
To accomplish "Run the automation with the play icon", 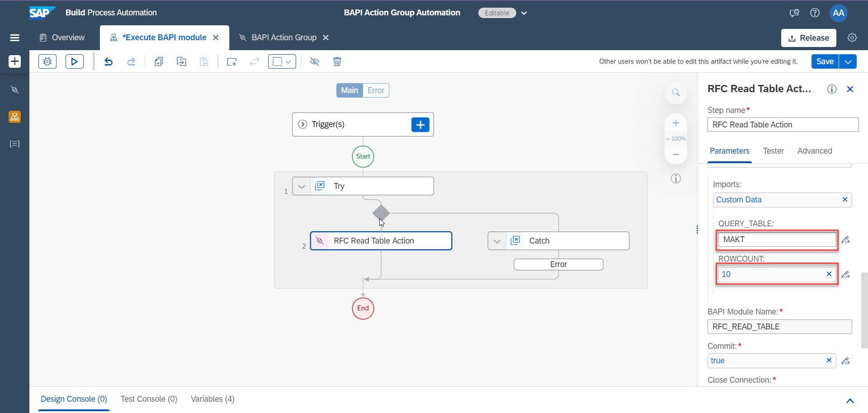I will pyautogui.click(x=75, y=61).
